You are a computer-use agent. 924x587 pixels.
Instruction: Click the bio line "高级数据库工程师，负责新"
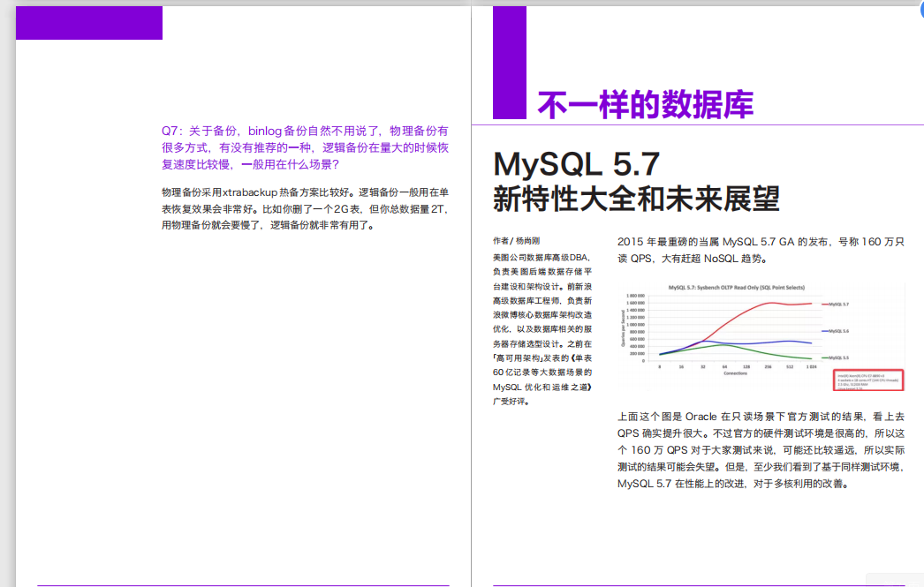click(x=542, y=300)
